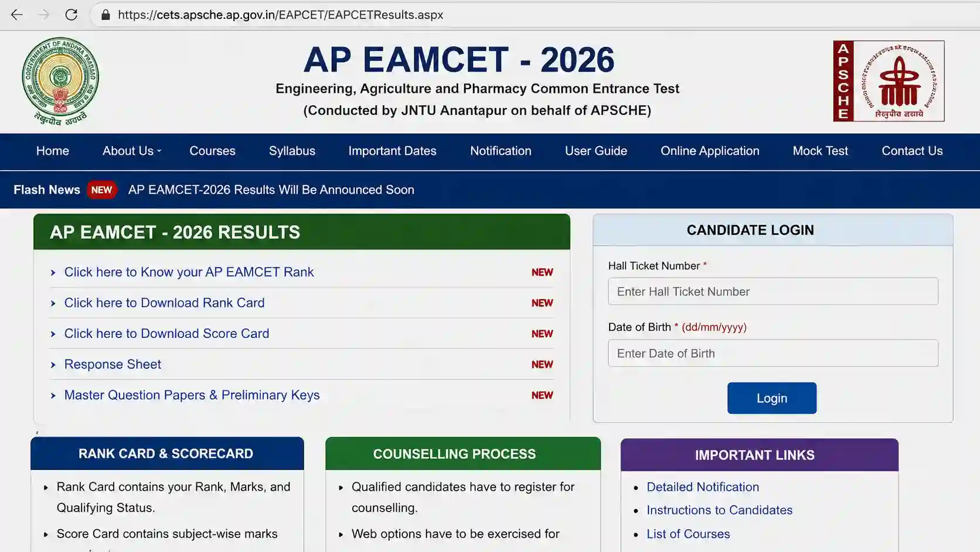Open the Home menu item
Viewport: 980px width, 552px height.
coord(53,151)
